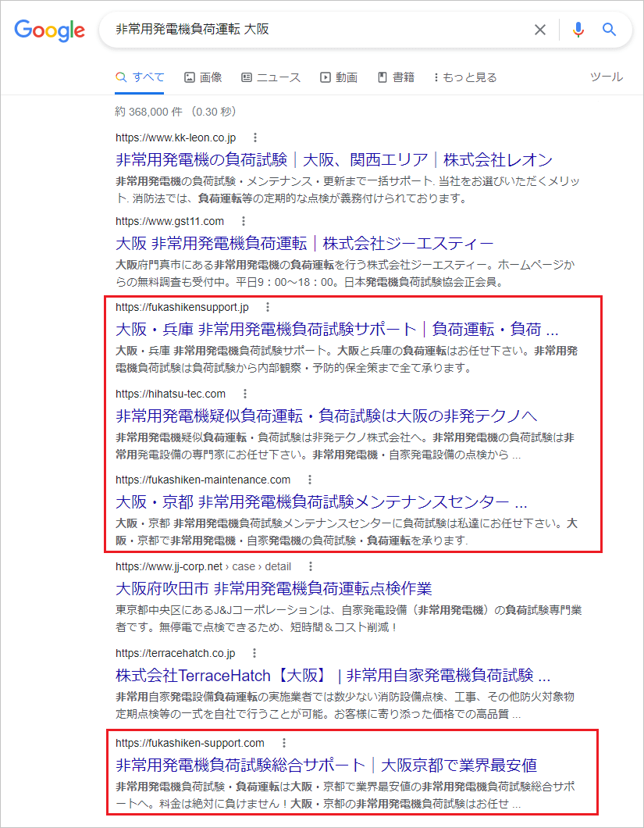This screenshot has width=644, height=828.
Task: Open more options for gst11.com result
Action: tap(244, 221)
